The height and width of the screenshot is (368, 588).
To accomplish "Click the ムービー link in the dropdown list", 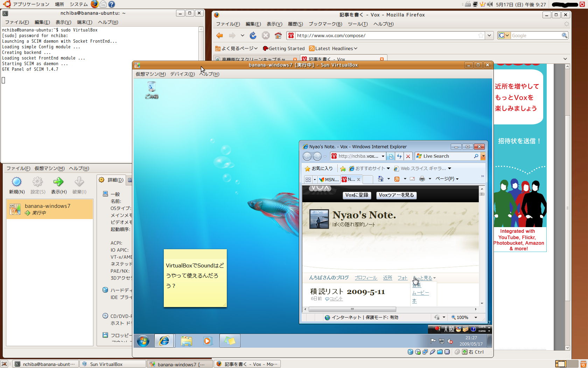I will 420,293.
